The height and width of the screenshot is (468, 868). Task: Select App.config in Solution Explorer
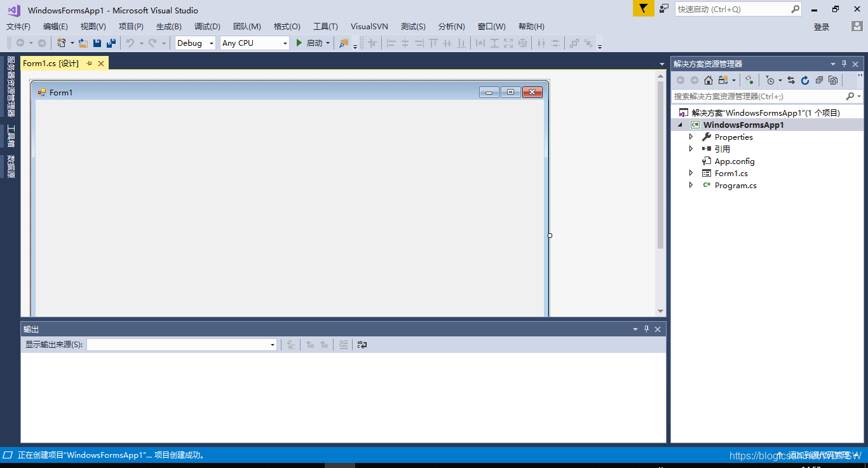[735, 161]
